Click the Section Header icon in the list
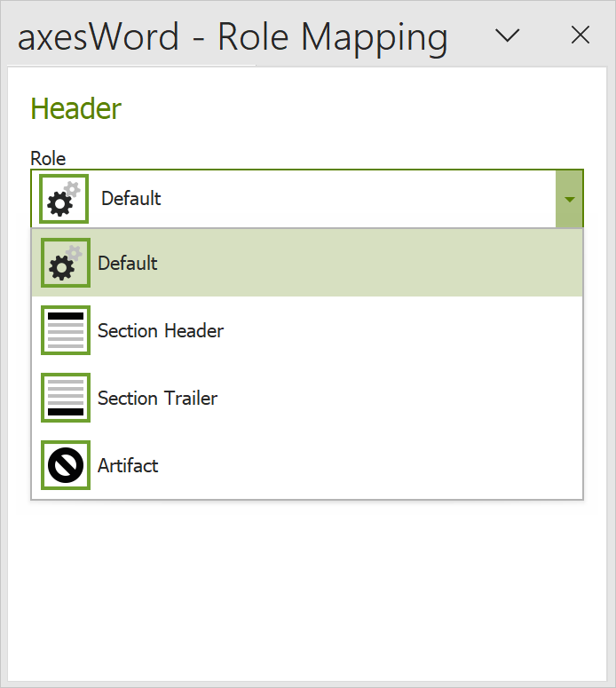Screen dimensions: 616x688 66,330
